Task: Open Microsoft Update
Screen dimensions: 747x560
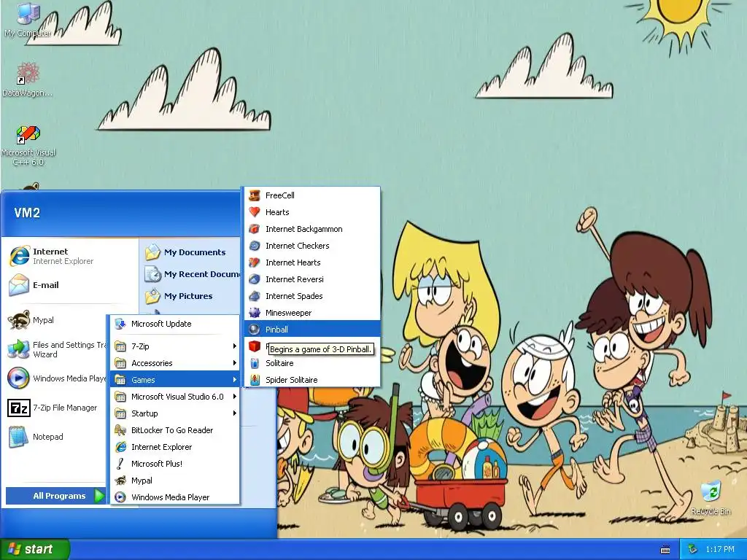Action: coord(175,324)
